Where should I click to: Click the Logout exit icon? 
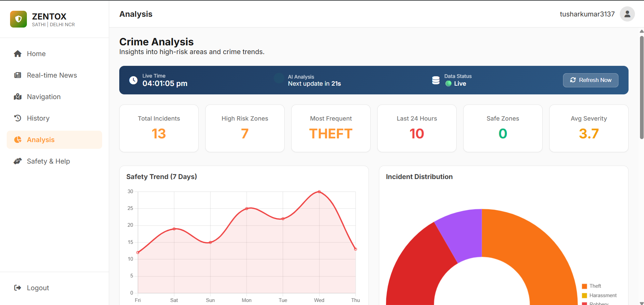(18, 288)
